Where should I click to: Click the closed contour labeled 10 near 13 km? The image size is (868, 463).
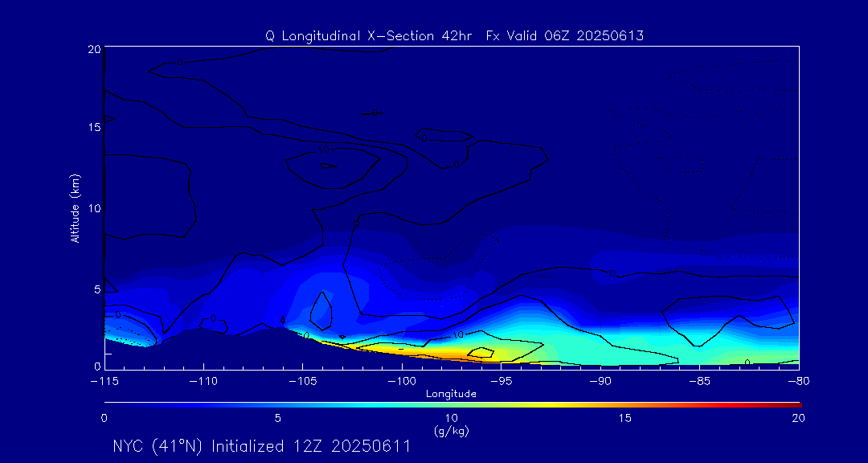coord(333,168)
